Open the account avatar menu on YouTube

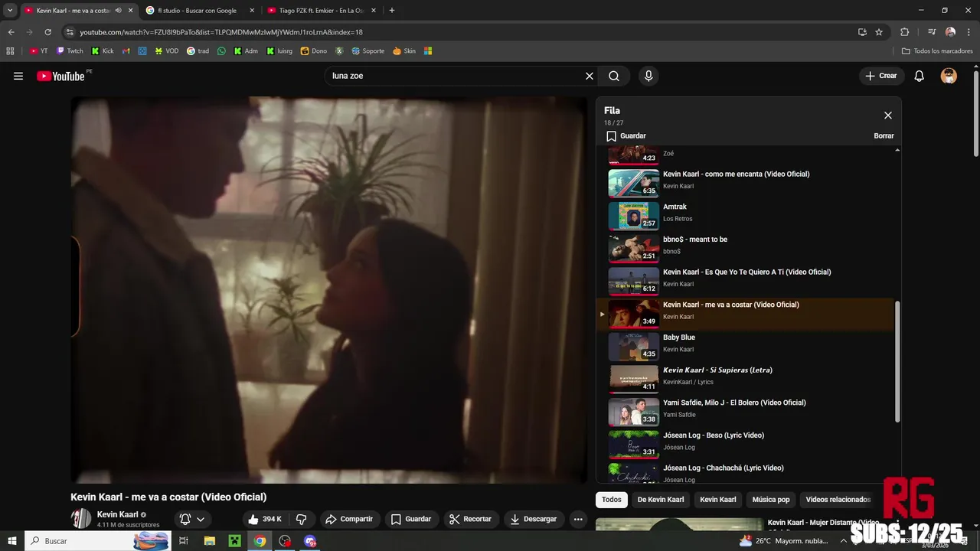949,76
